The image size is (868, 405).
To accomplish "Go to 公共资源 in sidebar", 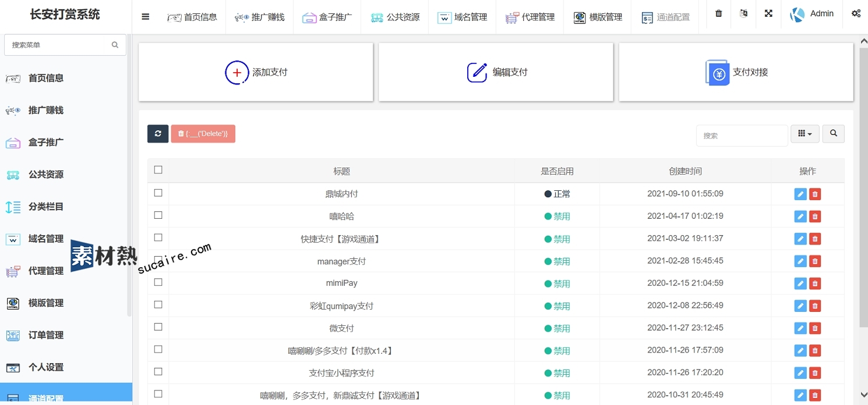I will tap(46, 175).
